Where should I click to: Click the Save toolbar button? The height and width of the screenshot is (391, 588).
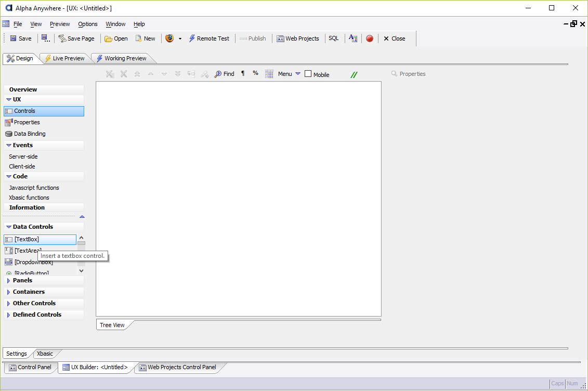coord(21,38)
